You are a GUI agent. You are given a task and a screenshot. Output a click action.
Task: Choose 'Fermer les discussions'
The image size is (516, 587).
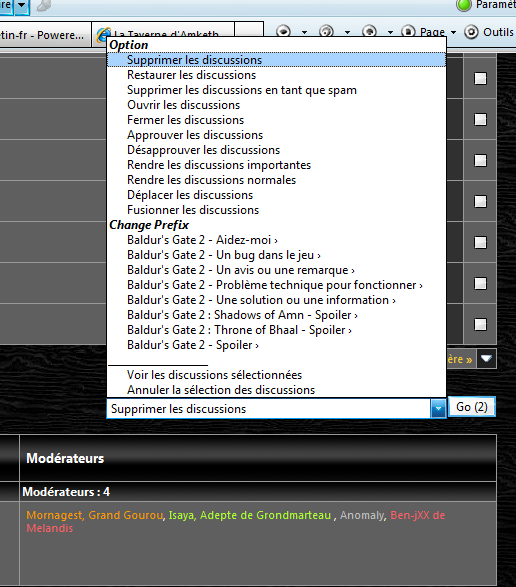click(x=276, y=120)
